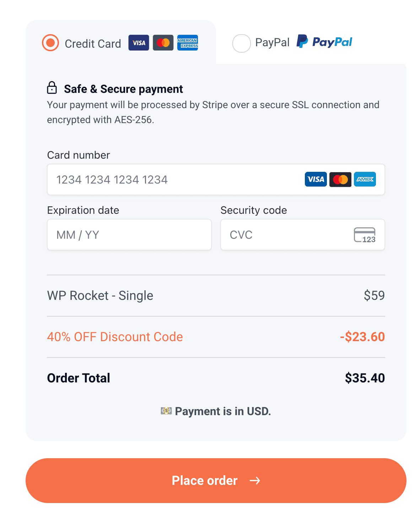420x508 pixels.
Task: Click the MM / YY expiration date field
Action: tap(129, 234)
